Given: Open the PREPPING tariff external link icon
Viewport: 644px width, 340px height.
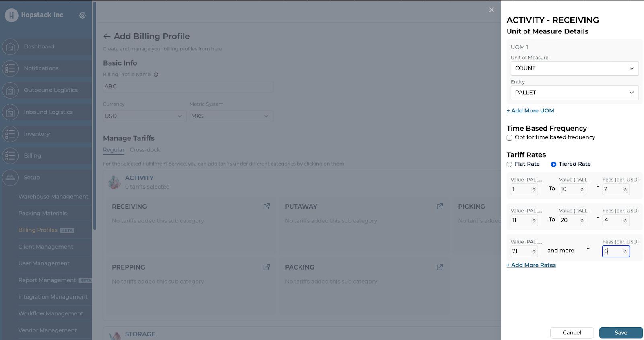Looking at the screenshot, I should click(x=266, y=267).
